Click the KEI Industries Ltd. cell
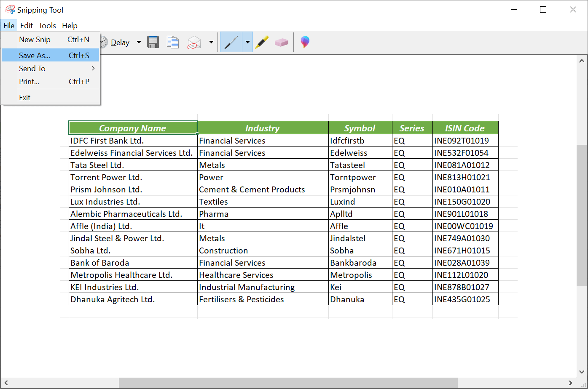The height and width of the screenshot is (389, 588). (x=133, y=287)
